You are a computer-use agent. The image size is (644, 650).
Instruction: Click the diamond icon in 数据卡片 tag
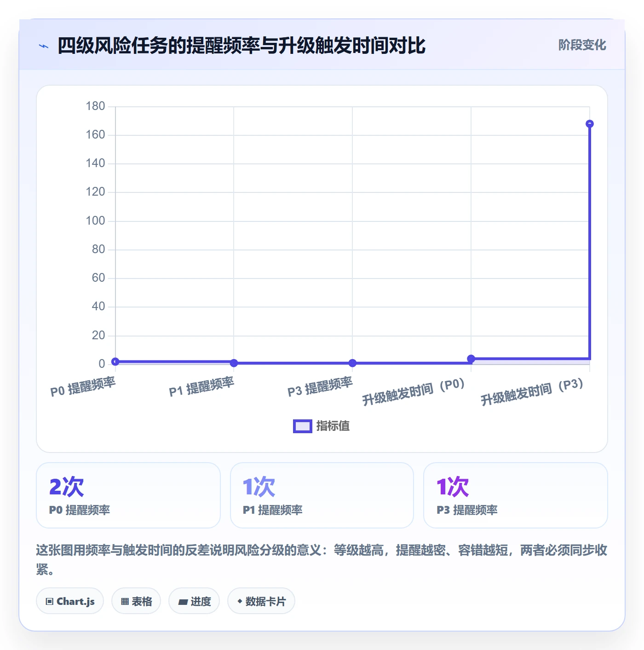click(240, 601)
